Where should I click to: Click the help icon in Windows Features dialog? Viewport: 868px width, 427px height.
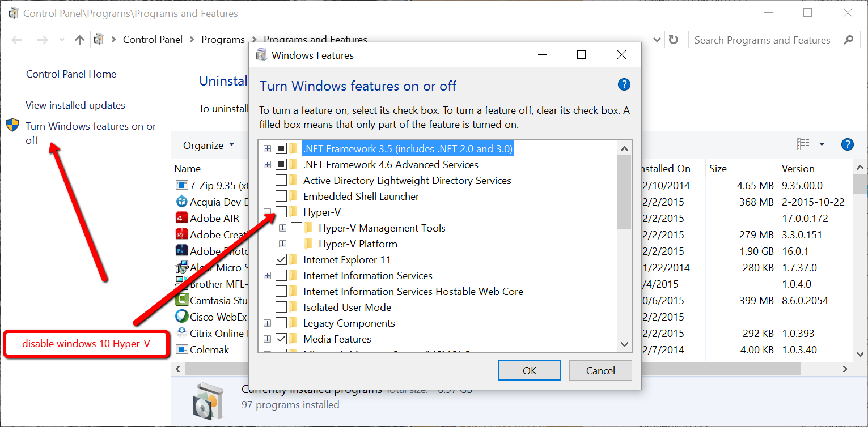(624, 85)
